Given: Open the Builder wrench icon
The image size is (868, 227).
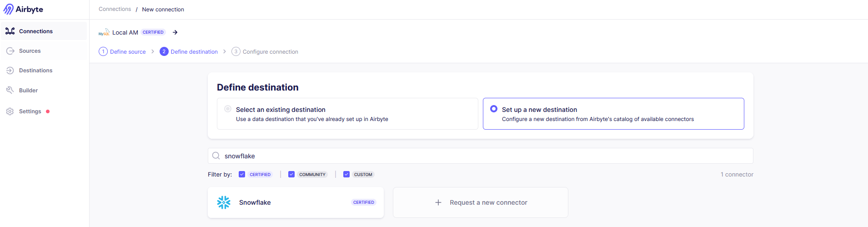Looking at the screenshot, I should [x=10, y=90].
